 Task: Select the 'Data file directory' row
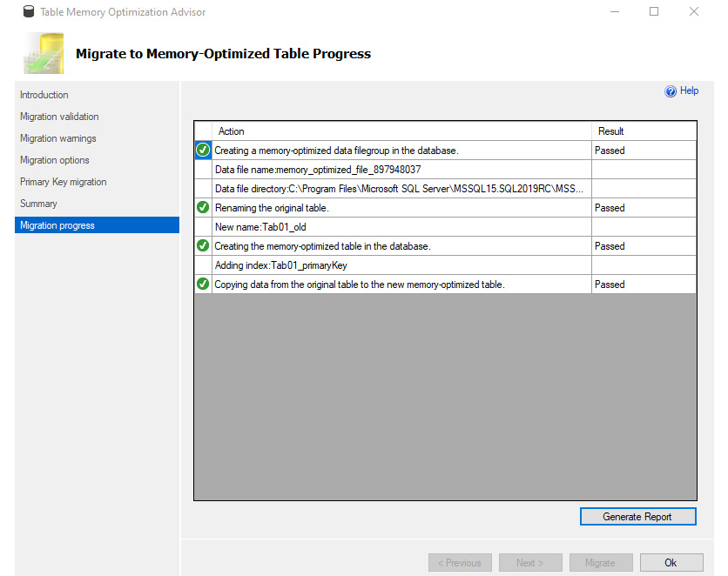pyautogui.click(x=401, y=189)
